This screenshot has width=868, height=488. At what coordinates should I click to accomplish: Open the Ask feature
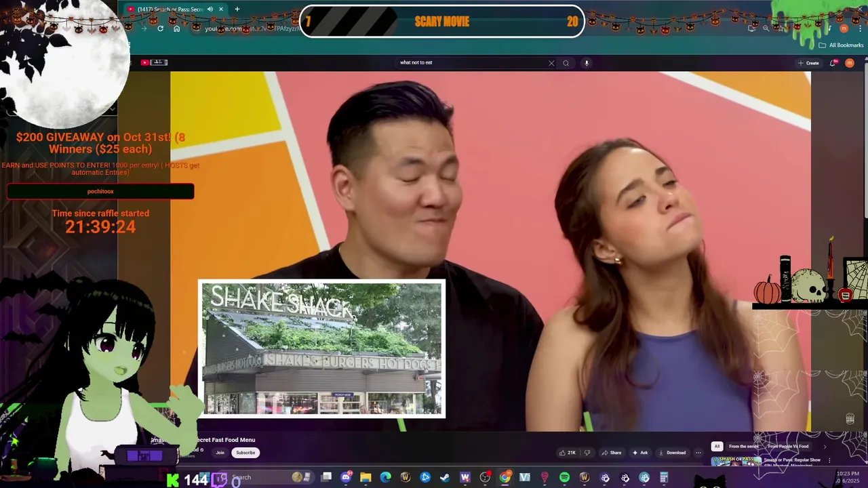[640, 453]
